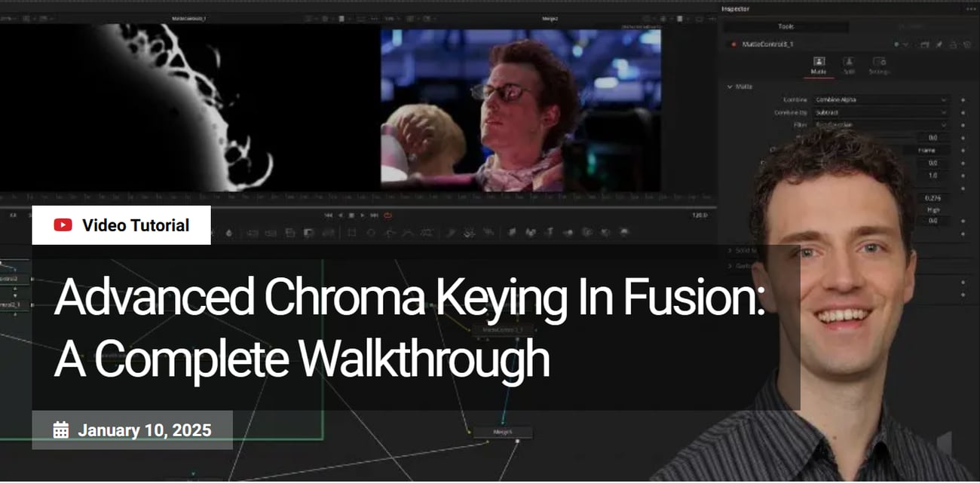Toggle the red loop playback button
The height and width of the screenshot is (483, 980).
[387, 216]
